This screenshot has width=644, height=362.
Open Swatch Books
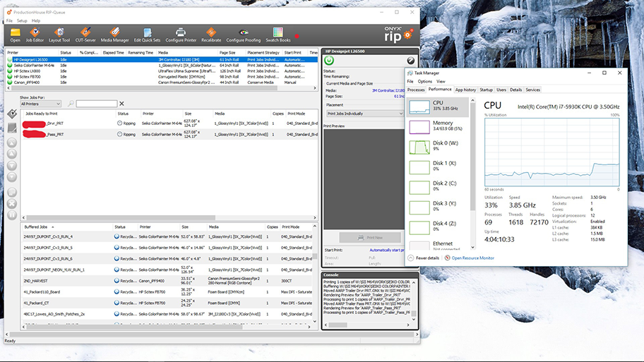pos(278,32)
